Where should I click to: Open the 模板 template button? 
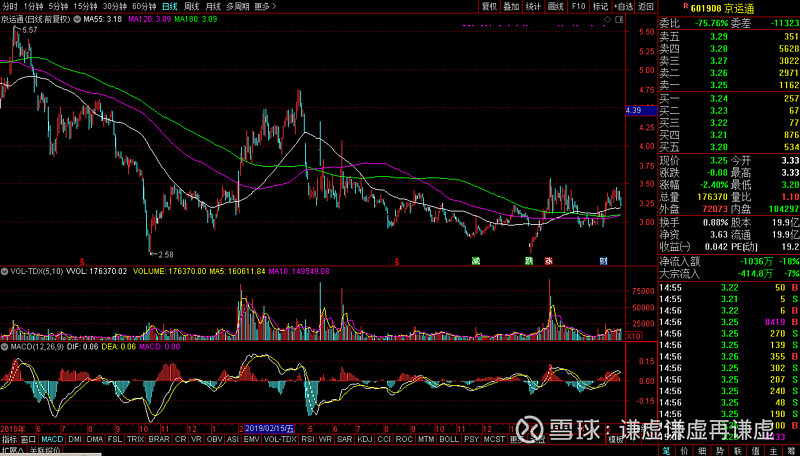pos(616,440)
